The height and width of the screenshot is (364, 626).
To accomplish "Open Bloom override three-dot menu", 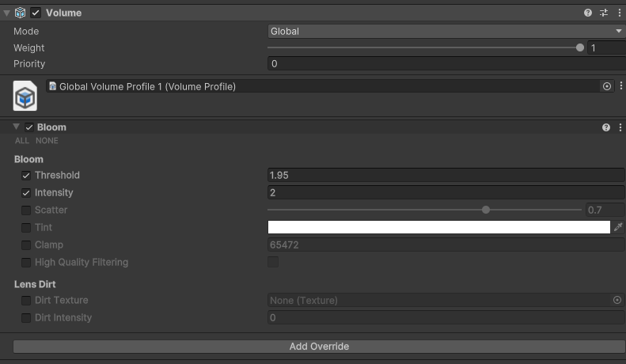I will 620,127.
